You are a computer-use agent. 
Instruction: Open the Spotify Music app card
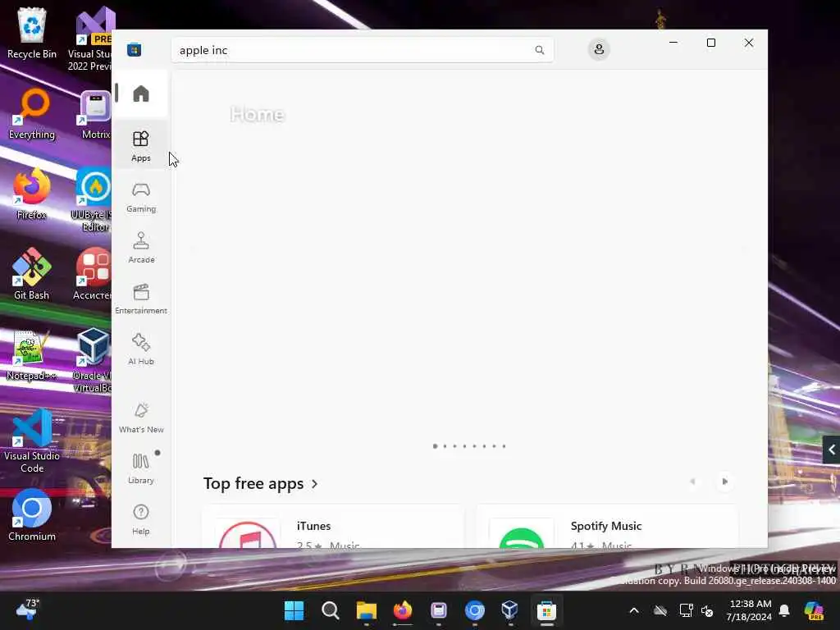pos(608,527)
